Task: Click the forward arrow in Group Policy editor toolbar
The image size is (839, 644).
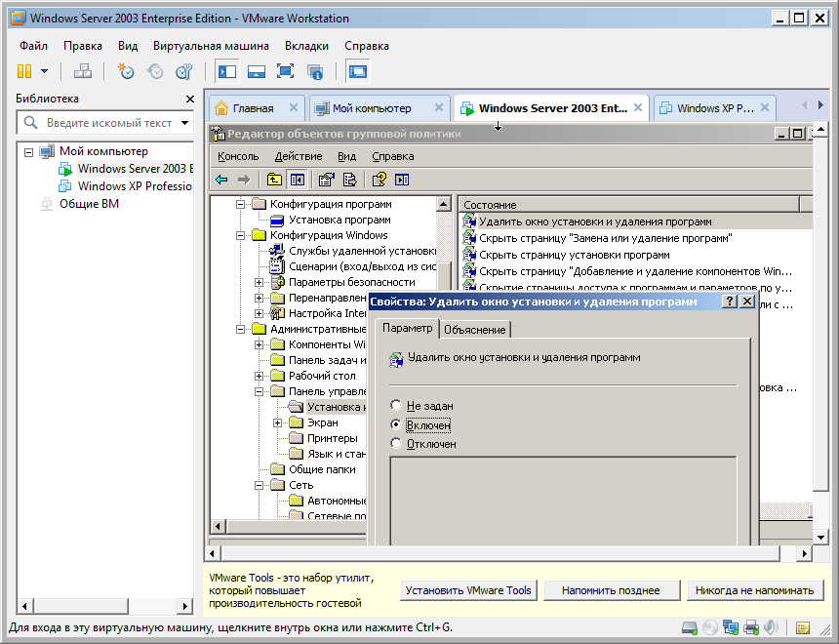Action: tap(244, 180)
